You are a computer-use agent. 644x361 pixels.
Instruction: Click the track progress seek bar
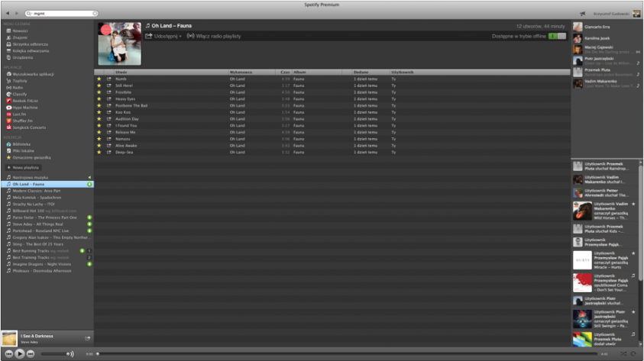[x=347, y=353]
